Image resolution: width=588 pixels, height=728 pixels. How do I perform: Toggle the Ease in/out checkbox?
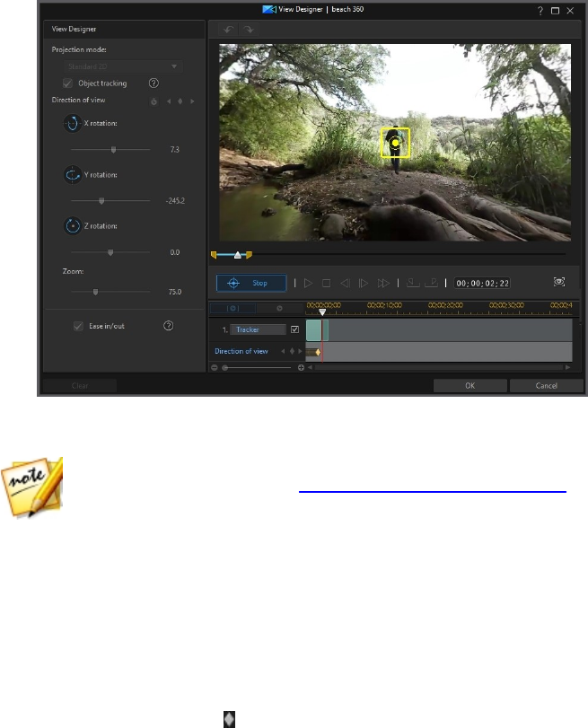[78, 326]
